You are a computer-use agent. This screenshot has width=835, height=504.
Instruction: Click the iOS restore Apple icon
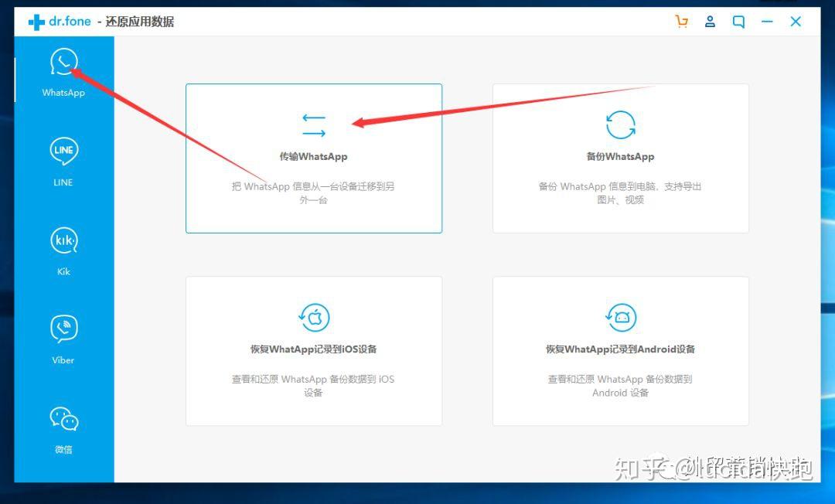pos(314,318)
